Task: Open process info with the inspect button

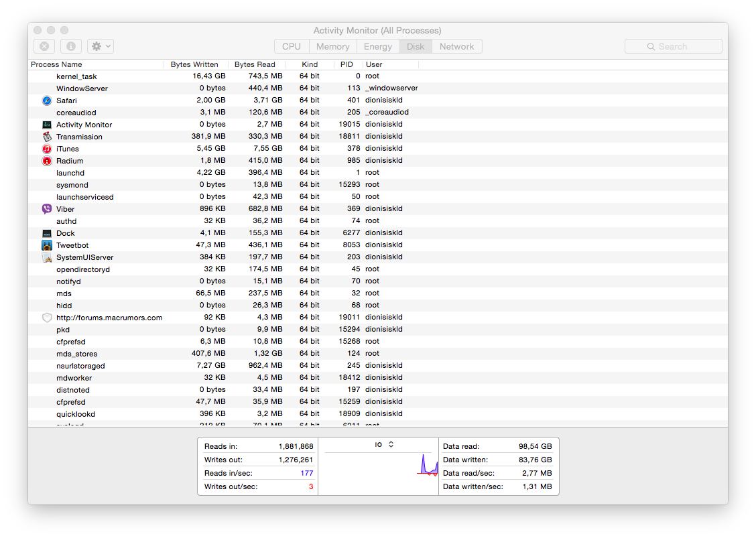Action: click(x=71, y=46)
